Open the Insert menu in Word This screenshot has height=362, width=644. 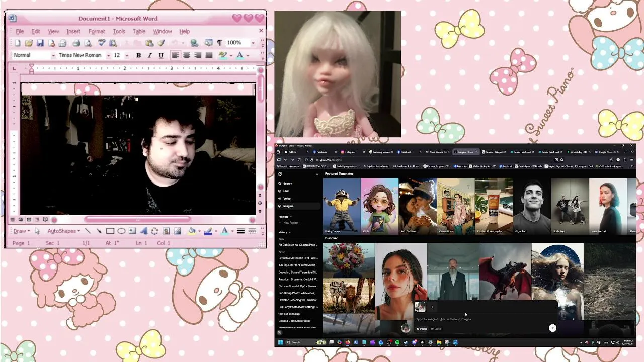coord(73,31)
